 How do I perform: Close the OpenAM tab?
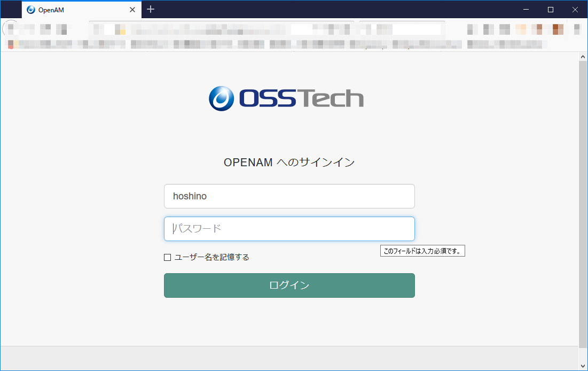[x=132, y=10]
